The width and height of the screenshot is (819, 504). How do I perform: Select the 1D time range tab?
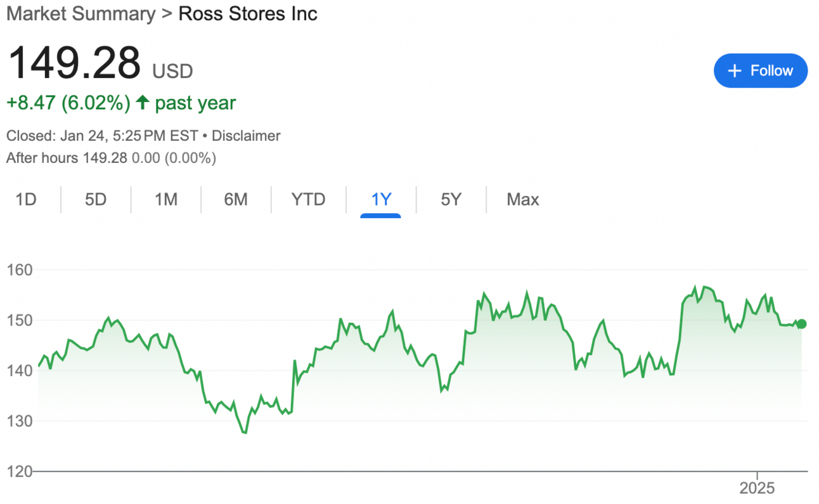click(26, 200)
